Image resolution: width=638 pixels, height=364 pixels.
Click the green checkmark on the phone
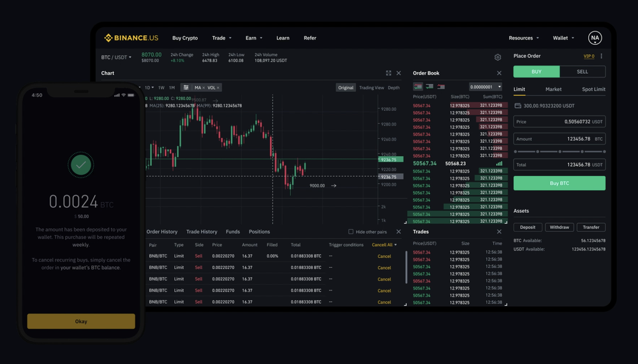tap(81, 165)
